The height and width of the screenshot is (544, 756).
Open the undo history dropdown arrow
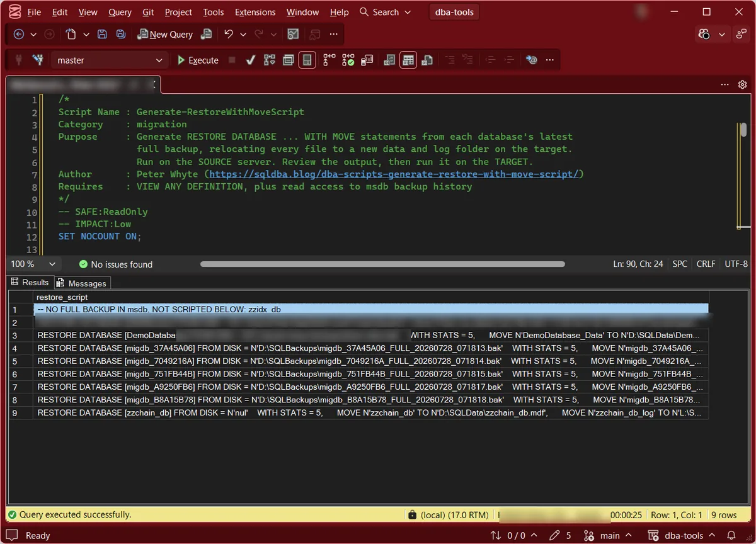[x=243, y=35]
